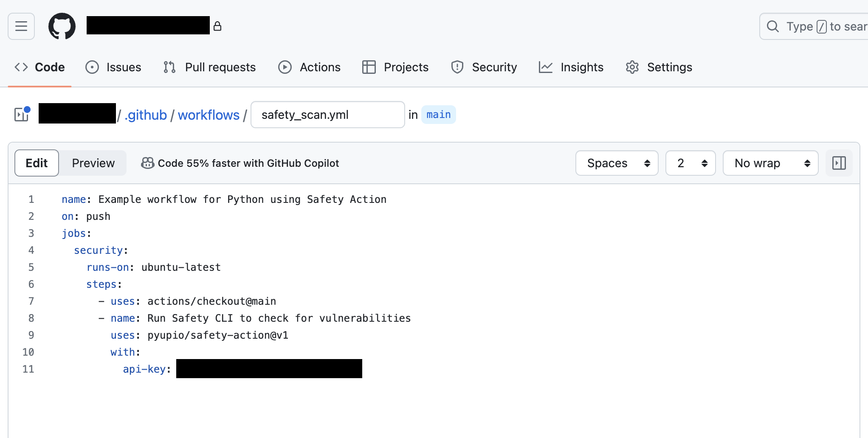Go to the Actions tab

tap(310, 67)
